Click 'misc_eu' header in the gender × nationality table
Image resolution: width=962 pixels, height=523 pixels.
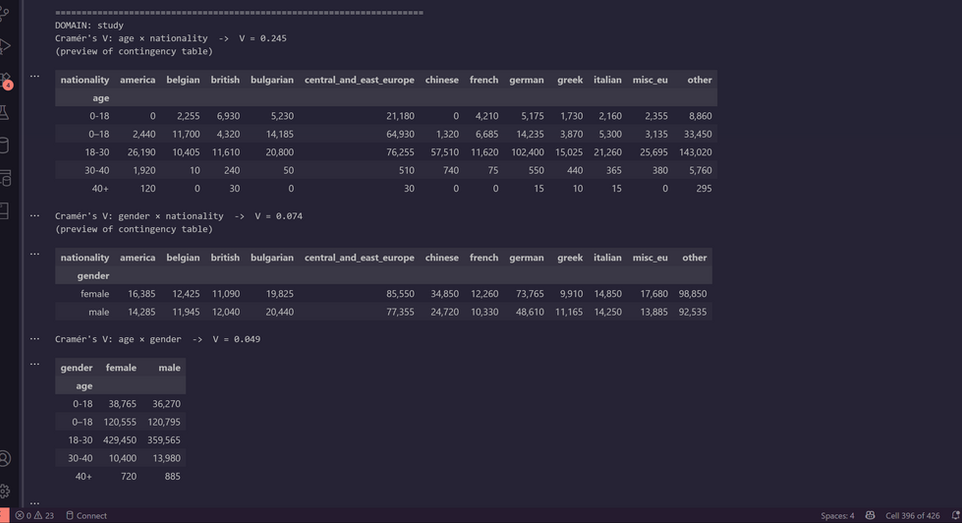pyautogui.click(x=650, y=258)
